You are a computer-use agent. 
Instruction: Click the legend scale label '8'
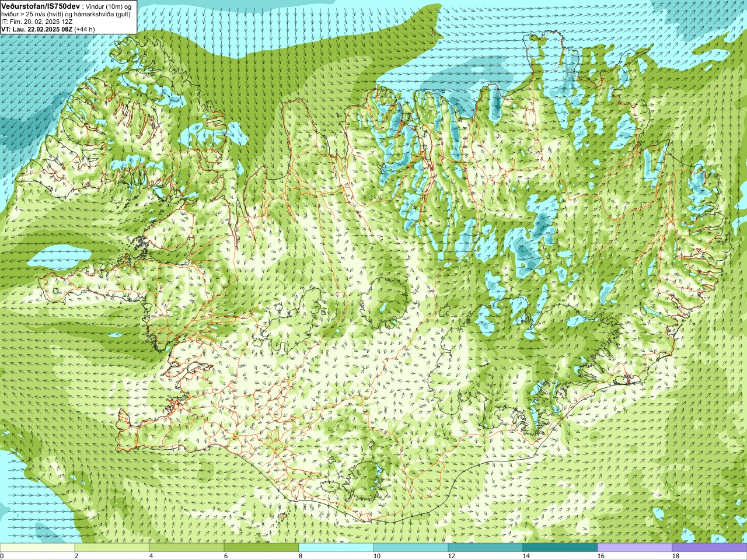pyautogui.click(x=301, y=556)
